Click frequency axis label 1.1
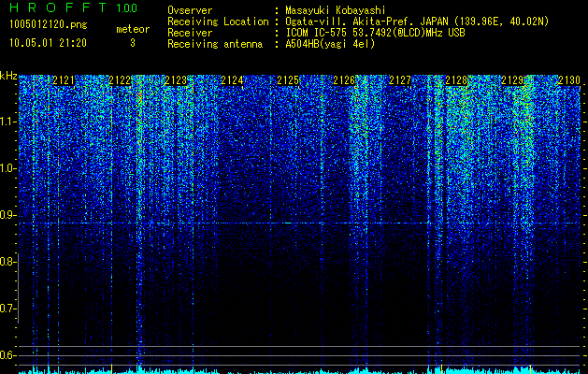This screenshot has height=374, width=588. coord(7,122)
